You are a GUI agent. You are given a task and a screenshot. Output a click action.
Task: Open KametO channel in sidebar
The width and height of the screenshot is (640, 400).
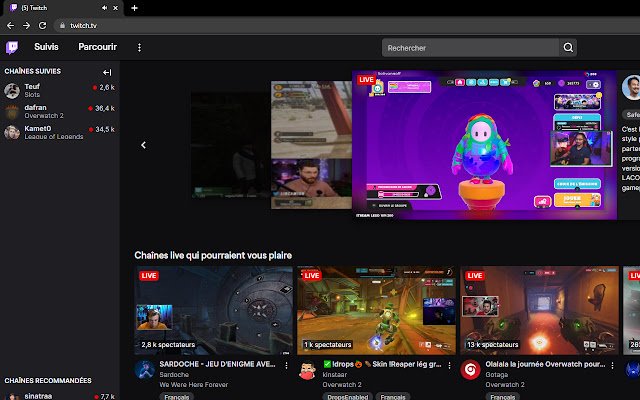[x=60, y=132]
